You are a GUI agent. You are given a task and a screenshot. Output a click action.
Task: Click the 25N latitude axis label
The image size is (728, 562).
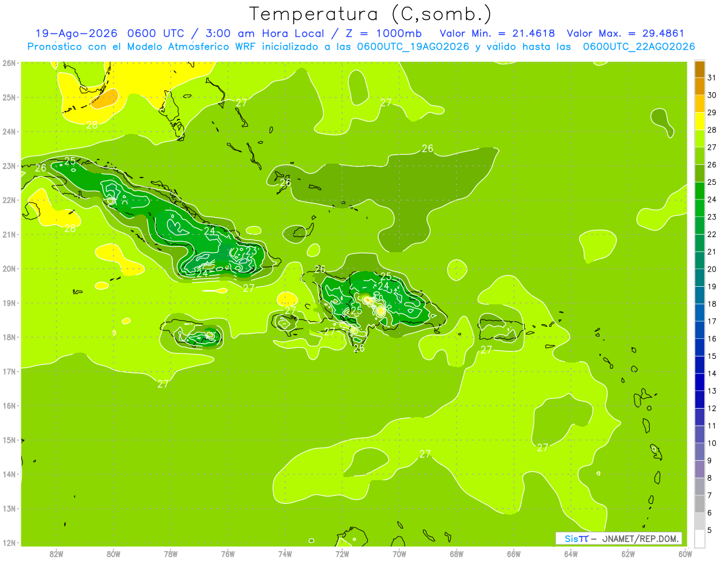(9, 97)
